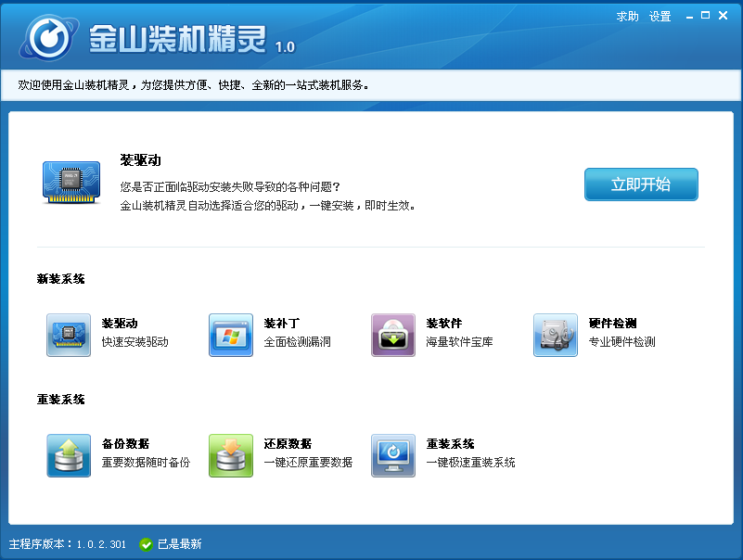The width and height of the screenshot is (743, 560).
Task: Open the 求助 help menu
Action: click(x=627, y=17)
